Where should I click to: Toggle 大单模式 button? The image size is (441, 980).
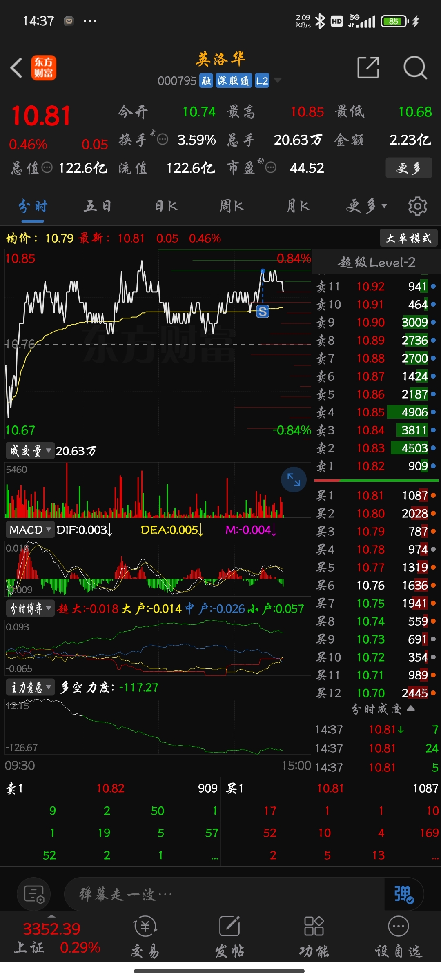tap(409, 238)
